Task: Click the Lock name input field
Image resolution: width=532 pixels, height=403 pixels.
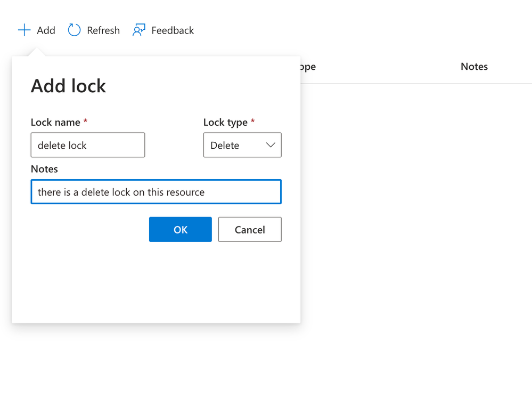Action: point(88,146)
